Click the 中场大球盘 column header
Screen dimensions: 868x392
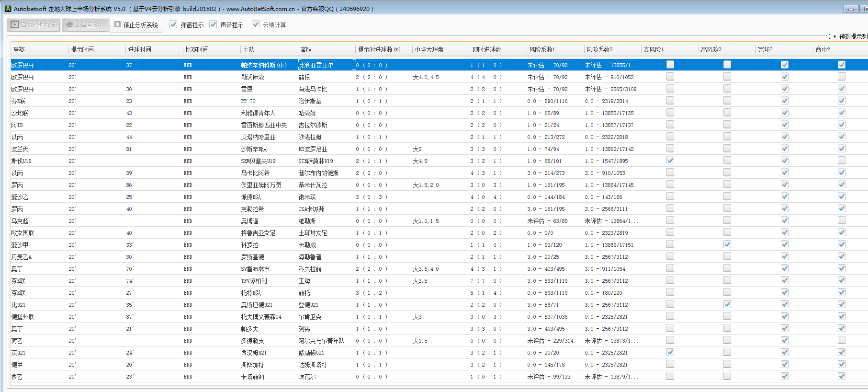[x=429, y=49]
